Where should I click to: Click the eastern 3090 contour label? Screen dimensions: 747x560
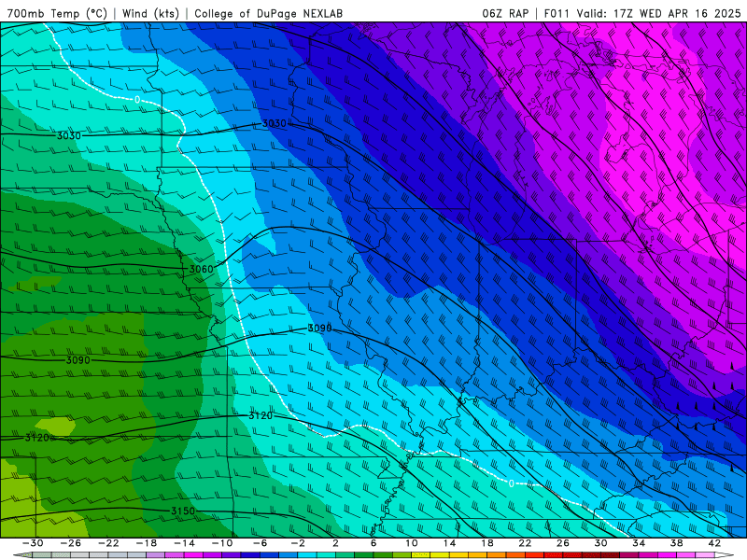click(x=319, y=329)
